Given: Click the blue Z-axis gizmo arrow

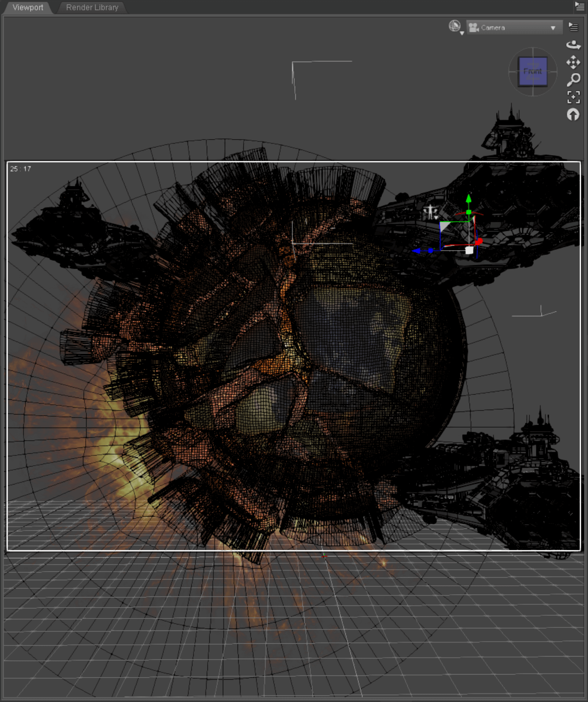Looking at the screenshot, I should 417,251.
